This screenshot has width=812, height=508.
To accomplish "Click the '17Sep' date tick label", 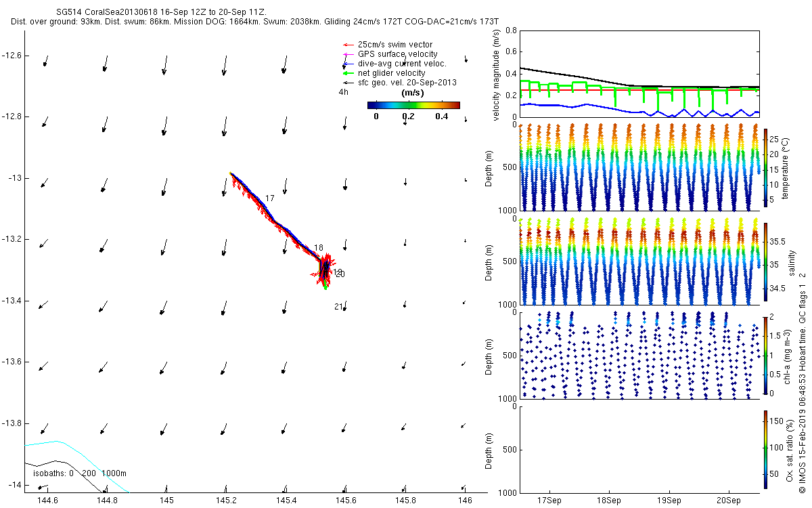I will (549, 502).
